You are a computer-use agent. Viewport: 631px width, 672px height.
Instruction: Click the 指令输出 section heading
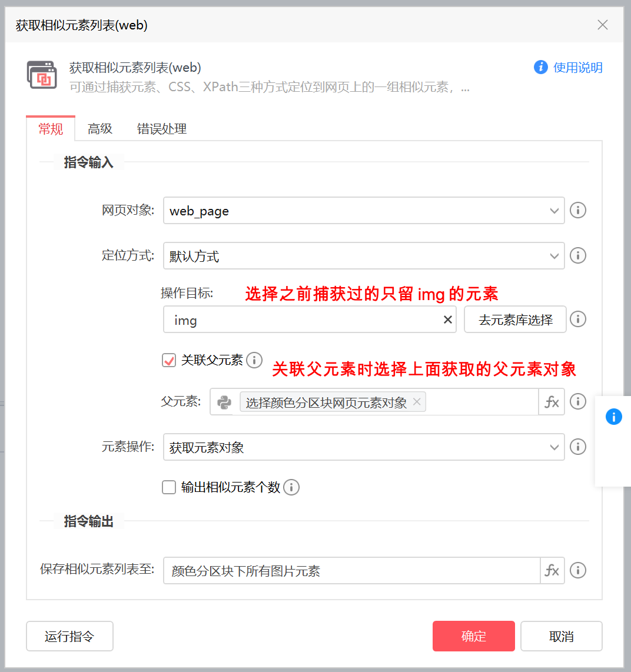tap(88, 521)
